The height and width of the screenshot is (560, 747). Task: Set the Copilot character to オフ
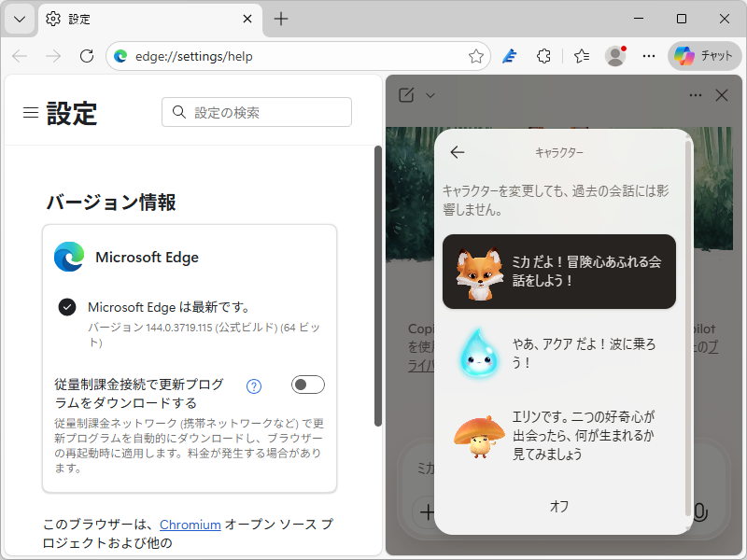click(558, 507)
